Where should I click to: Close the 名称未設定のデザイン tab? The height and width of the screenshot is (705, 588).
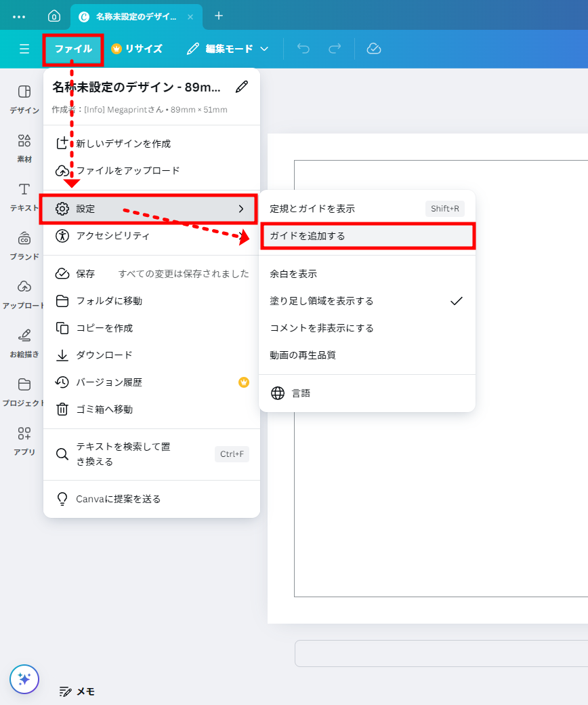tap(190, 17)
